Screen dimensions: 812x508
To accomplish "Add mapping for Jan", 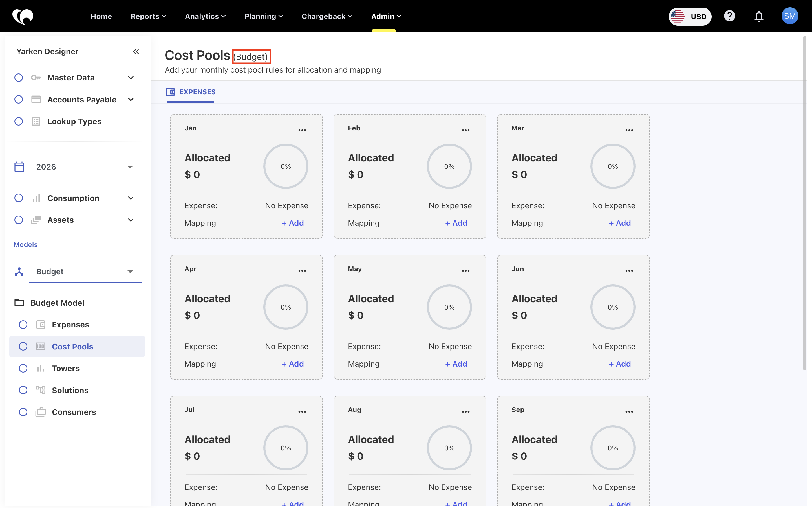I will (x=293, y=223).
